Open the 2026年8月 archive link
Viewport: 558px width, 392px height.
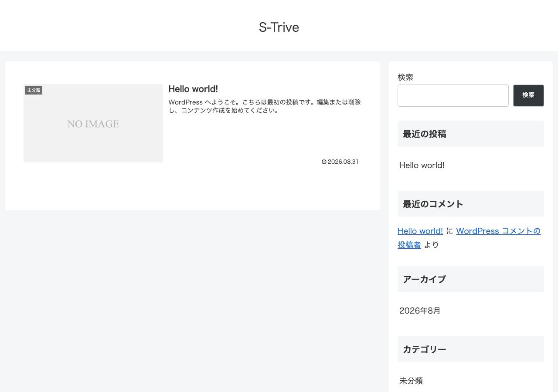click(x=420, y=311)
